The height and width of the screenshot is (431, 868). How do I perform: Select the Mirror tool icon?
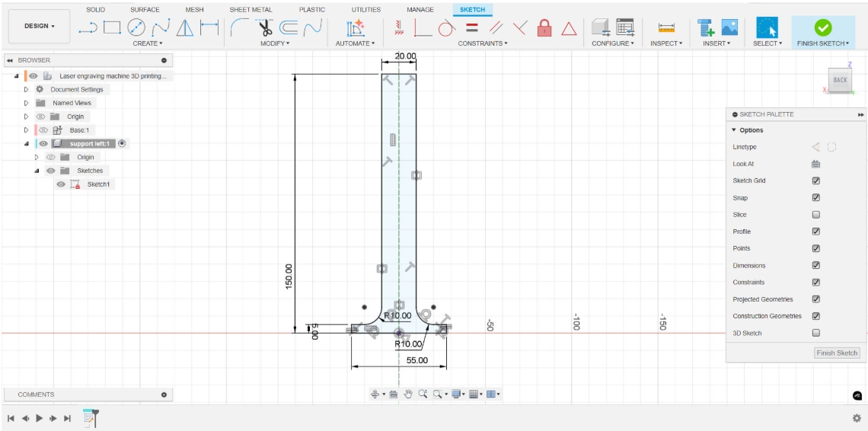[185, 27]
